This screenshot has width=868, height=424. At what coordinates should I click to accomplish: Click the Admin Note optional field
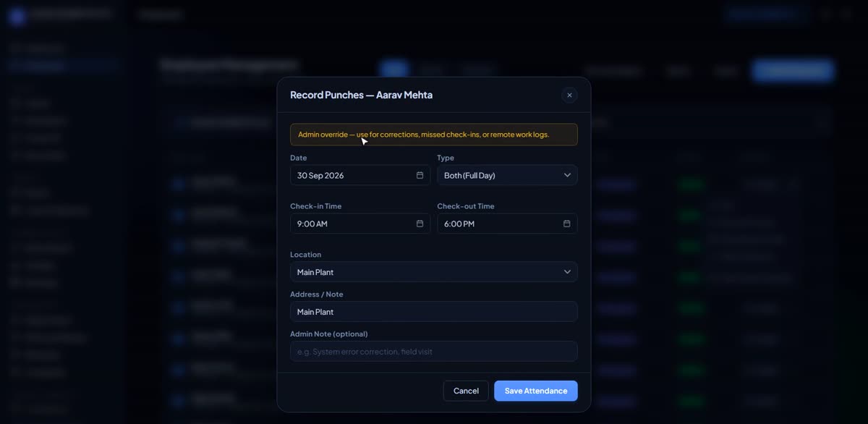click(433, 352)
